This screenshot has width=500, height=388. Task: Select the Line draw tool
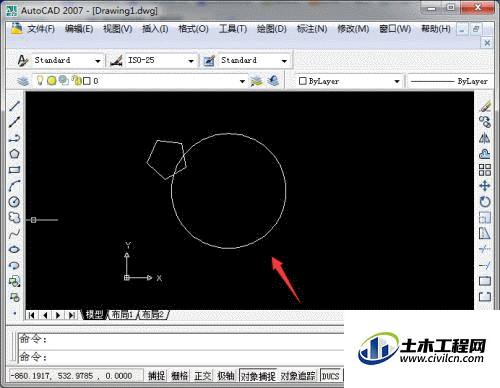[x=14, y=106]
